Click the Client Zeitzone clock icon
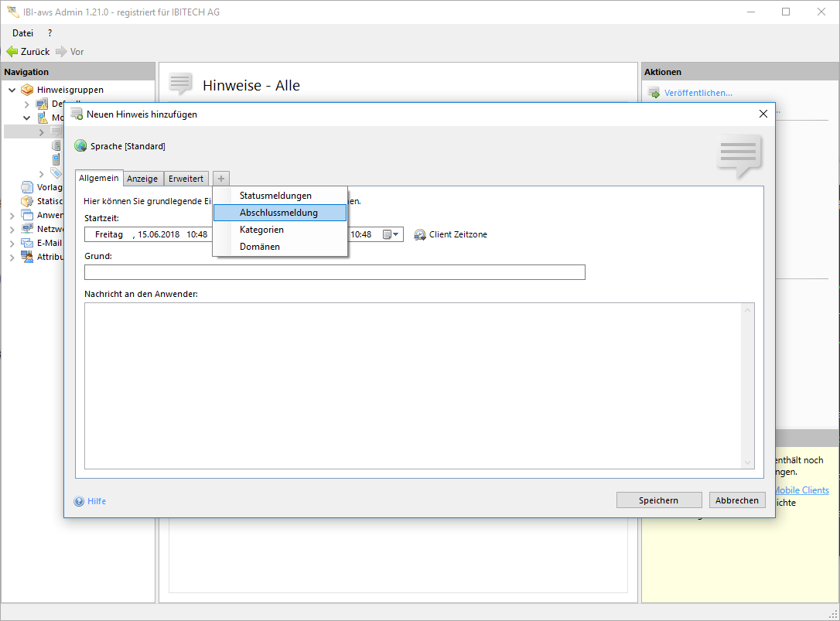This screenshot has height=621, width=840. point(420,234)
